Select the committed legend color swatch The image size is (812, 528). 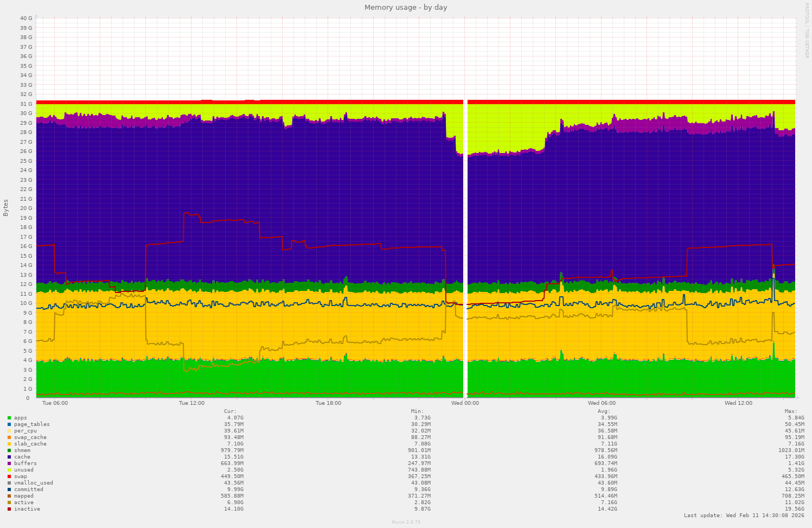click(x=9, y=489)
